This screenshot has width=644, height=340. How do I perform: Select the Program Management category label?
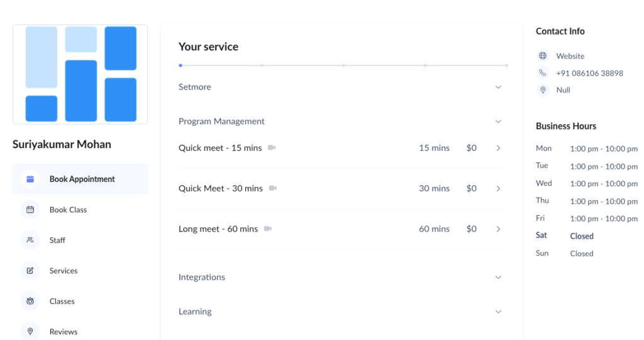221,122
